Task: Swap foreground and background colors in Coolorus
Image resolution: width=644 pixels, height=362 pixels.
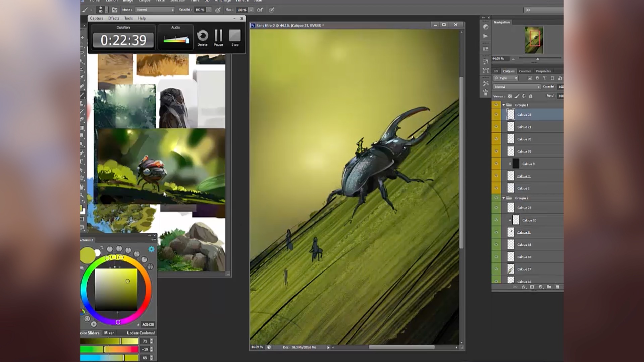Action: pyautogui.click(x=102, y=248)
